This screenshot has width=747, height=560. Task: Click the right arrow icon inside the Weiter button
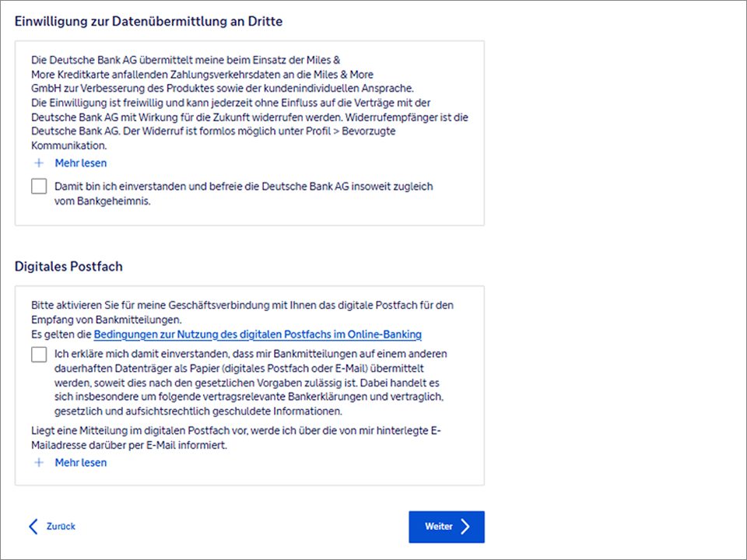[465, 527]
